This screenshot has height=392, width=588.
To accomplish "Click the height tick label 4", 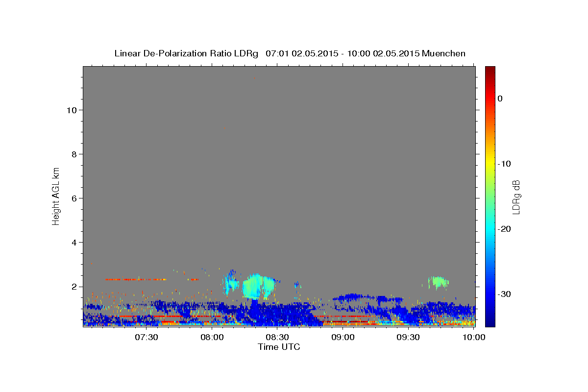I will pos(73,243).
